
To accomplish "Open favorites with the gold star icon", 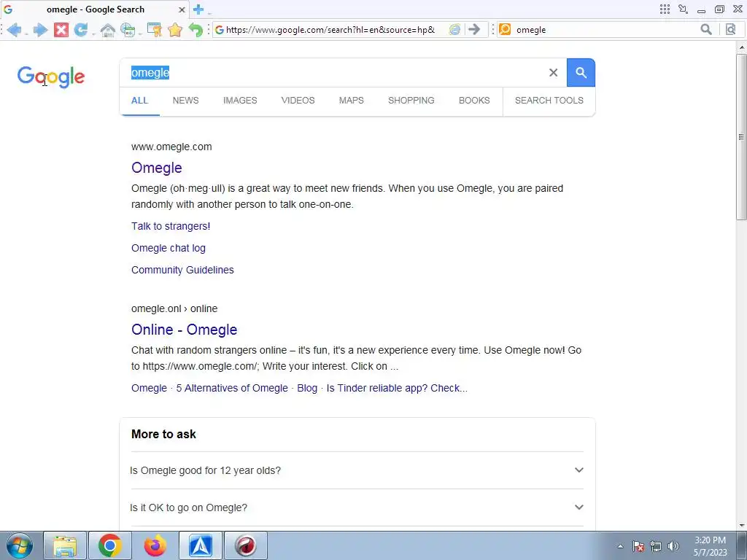I will (175, 30).
